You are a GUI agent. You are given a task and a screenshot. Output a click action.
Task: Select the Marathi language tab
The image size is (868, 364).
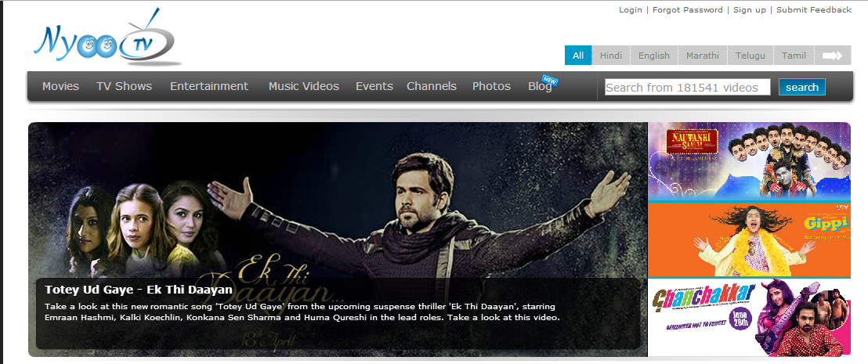[x=703, y=56]
